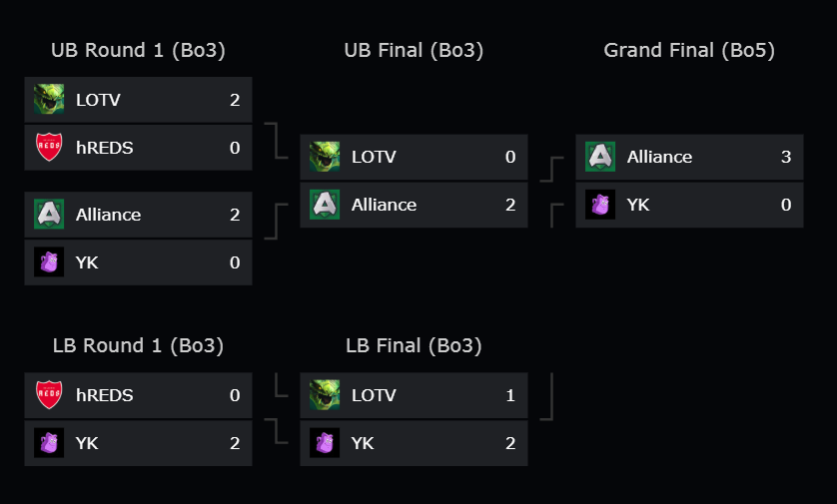Open Alliance team name in UB Final
The image size is (837, 504).
point(384,205)
